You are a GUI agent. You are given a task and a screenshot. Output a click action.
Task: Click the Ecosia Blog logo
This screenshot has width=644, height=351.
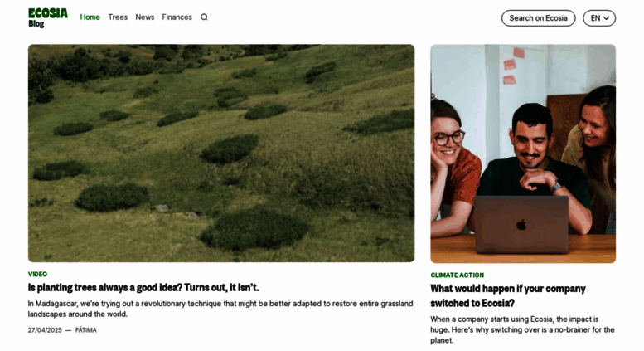(x=48, y=17)
